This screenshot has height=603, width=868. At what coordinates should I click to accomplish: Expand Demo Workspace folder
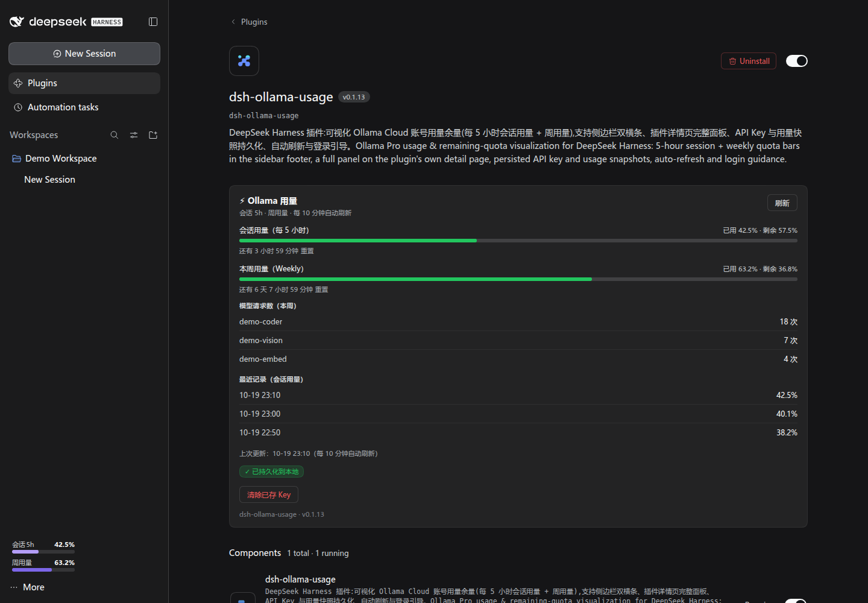[84, 159]
